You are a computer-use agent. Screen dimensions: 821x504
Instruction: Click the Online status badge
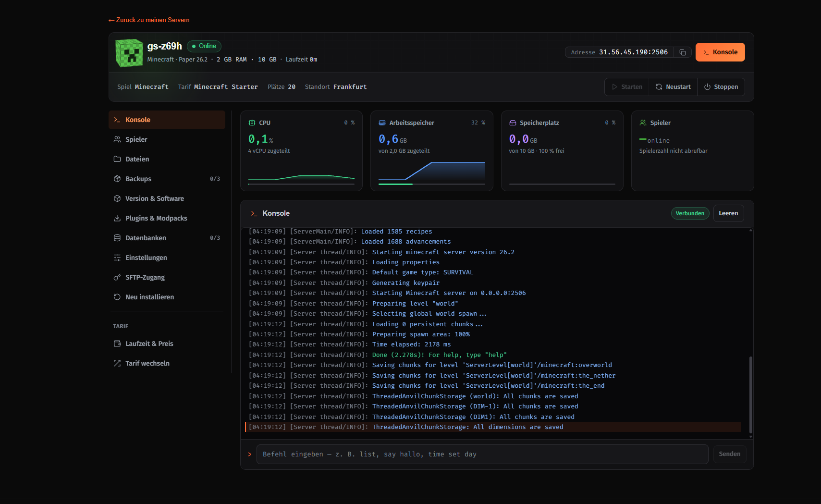[x=204, y=46]
